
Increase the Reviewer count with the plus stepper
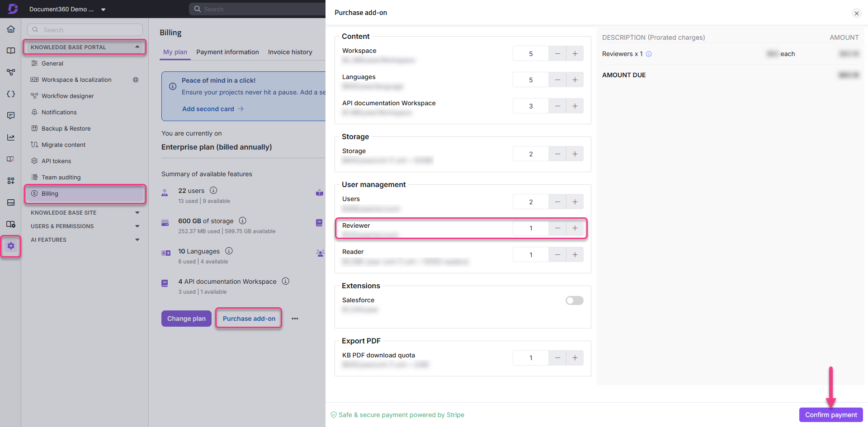click(575, 228)
